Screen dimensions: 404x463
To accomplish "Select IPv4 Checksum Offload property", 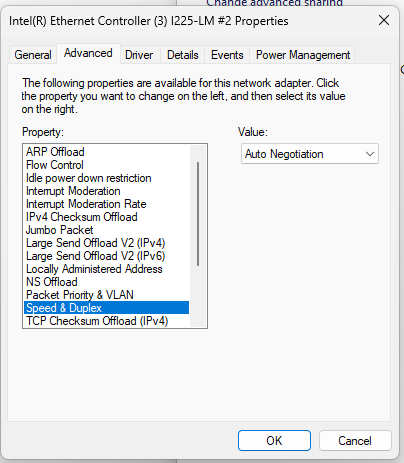I will coord(107,217).
